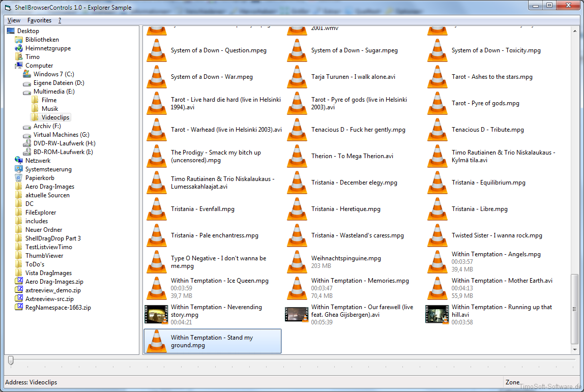Click VLC cone icon for Tenacious D - Tribute.mpg
Screen dimensions: 584x392
[x=437, y=130]
